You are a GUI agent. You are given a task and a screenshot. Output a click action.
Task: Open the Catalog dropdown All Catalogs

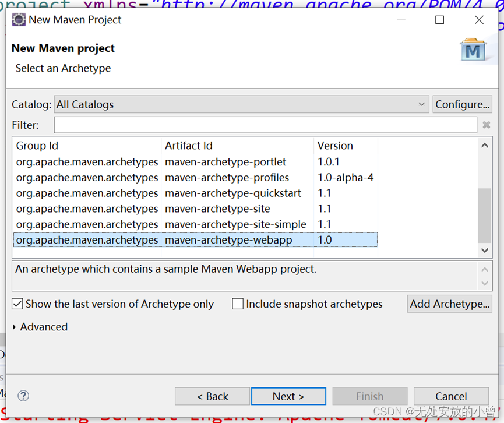[241, 104]
